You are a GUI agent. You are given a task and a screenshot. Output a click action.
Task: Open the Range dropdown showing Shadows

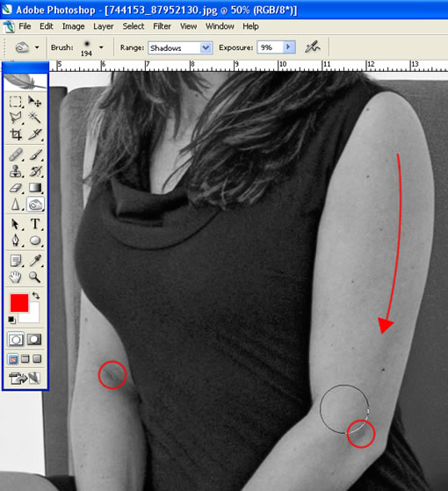tap(180, 47)
